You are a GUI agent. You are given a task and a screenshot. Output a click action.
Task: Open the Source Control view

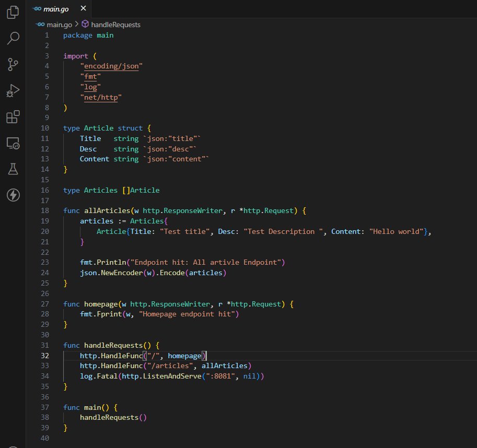pyautogui.click(x=12, y=64)
